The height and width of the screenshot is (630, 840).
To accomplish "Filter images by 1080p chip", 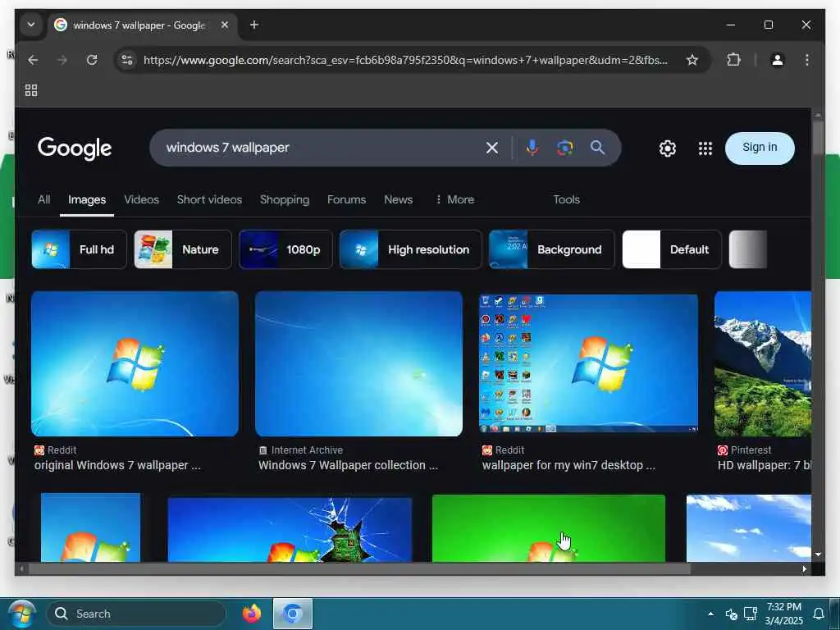I will [285, 249].
